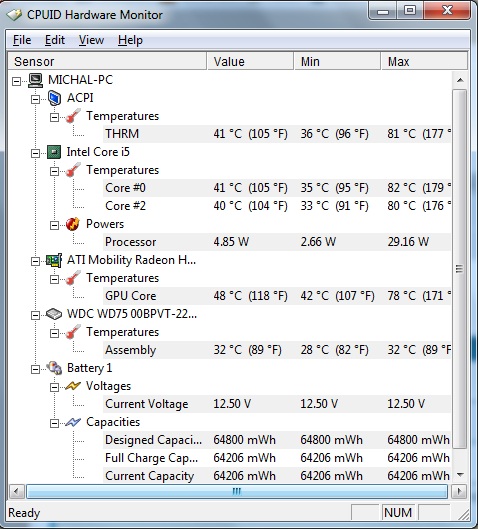Select the Assembly temperature row
Image resolution: width=479 pixels, height=530 pixels.
coord(277,350)
